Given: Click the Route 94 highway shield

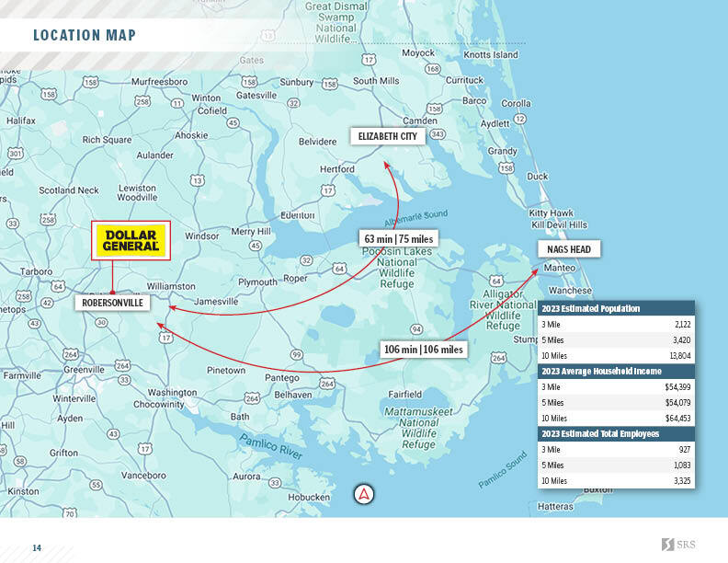Looking at the screenshot, I should coord(416,328).
